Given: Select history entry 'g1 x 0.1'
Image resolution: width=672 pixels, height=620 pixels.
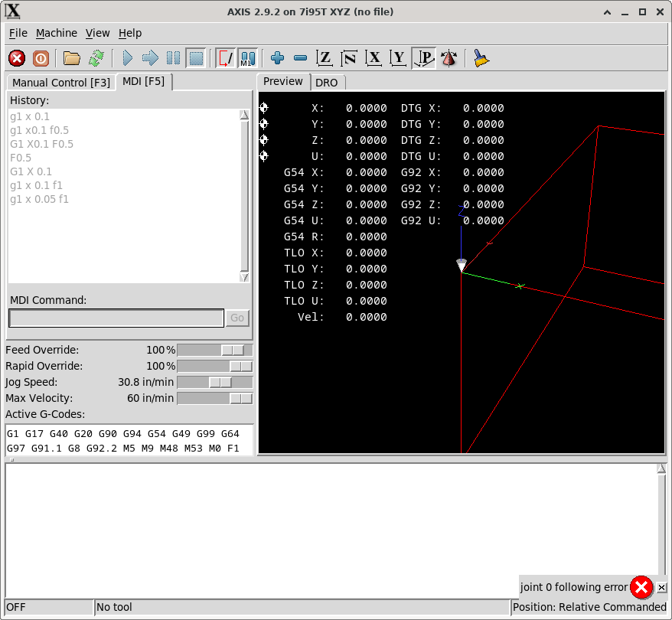Looking at the screenshot, I should 30,116.
